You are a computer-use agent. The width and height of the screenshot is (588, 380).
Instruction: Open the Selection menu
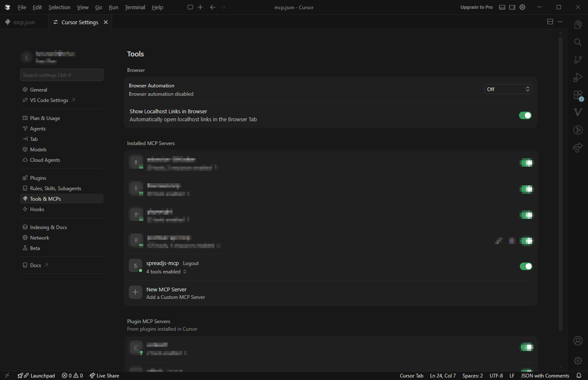click(59, 7)
